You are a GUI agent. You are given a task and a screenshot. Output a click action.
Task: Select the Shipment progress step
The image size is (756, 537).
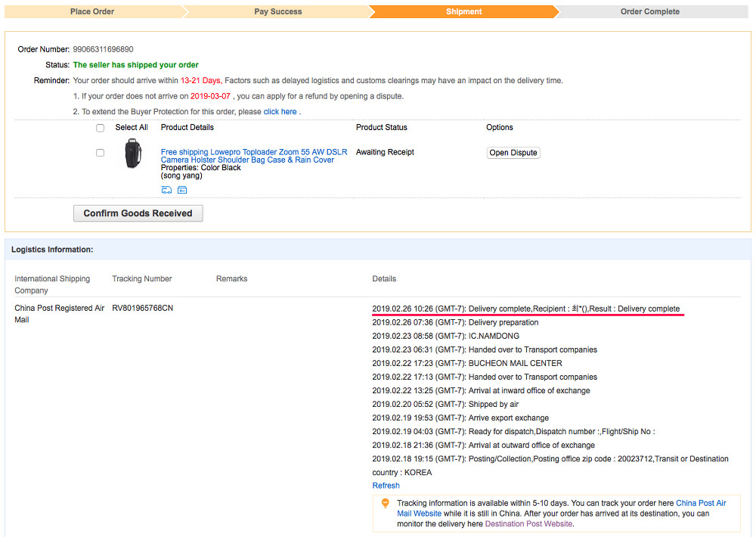pyautogui.click(x=463, y=12)
